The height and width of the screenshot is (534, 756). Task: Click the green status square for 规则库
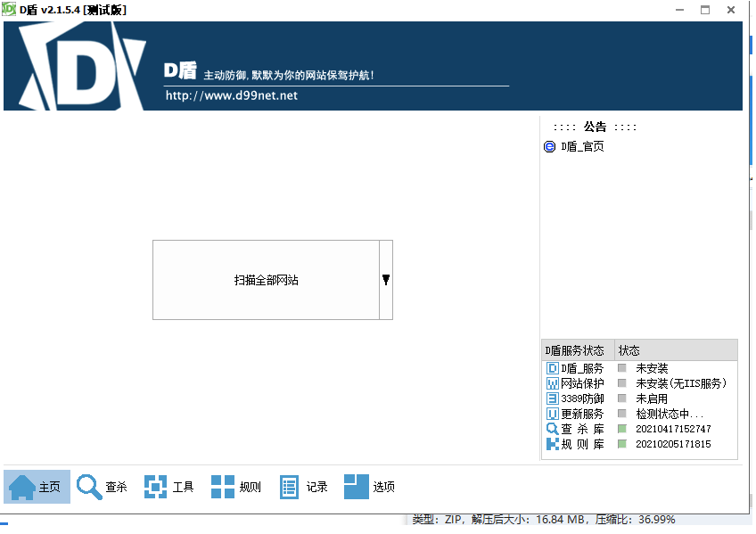click(623, 445)
